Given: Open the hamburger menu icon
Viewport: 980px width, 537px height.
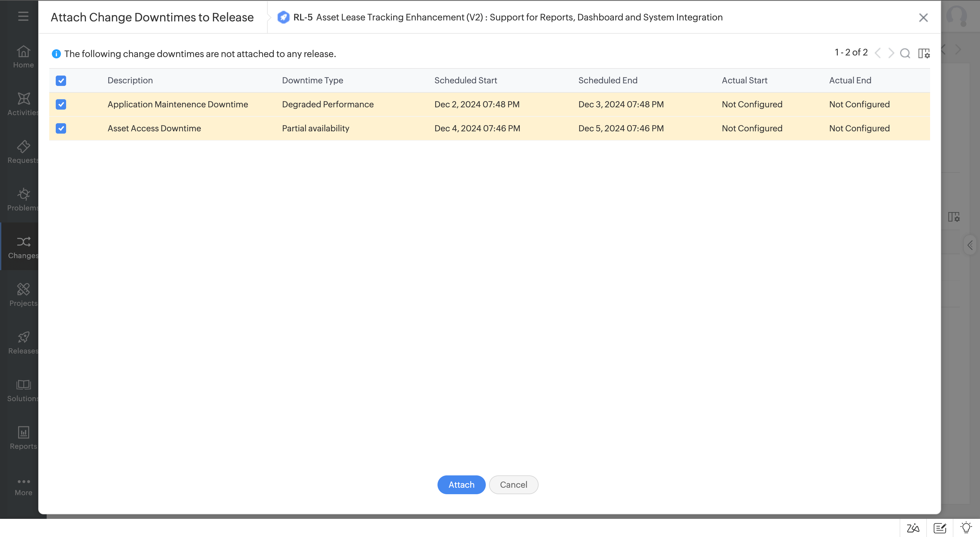Looking at the screenshot, I should pyautogui.click(x=23, y=16).
